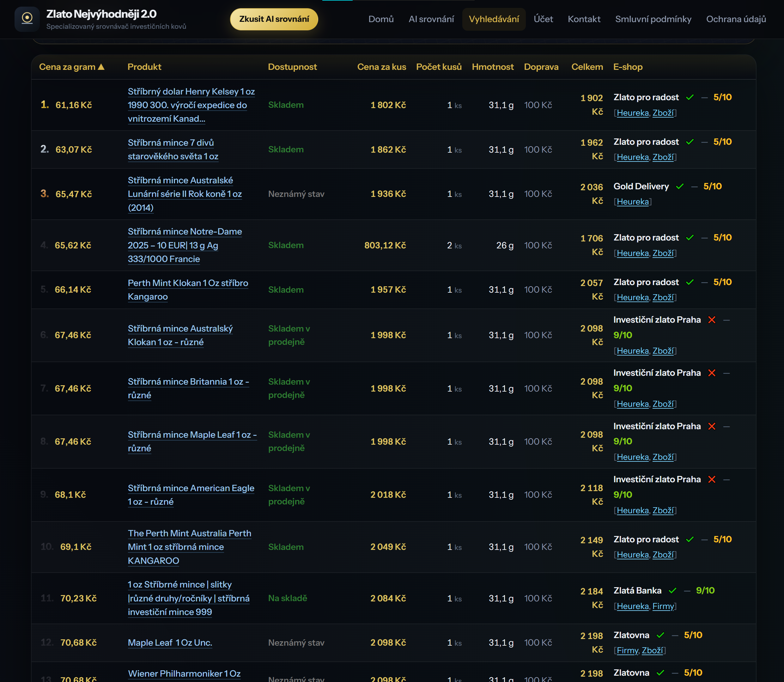Click the 61,16 Kč price per gram
The image size is (784, 682).
[74, 105]
